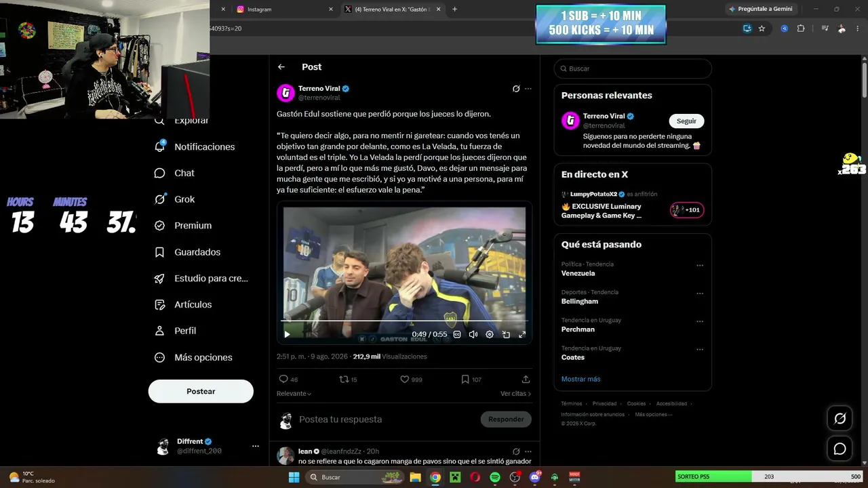Click the Postear button
This screenshot has height=488, width=868.
click(201, 391)
